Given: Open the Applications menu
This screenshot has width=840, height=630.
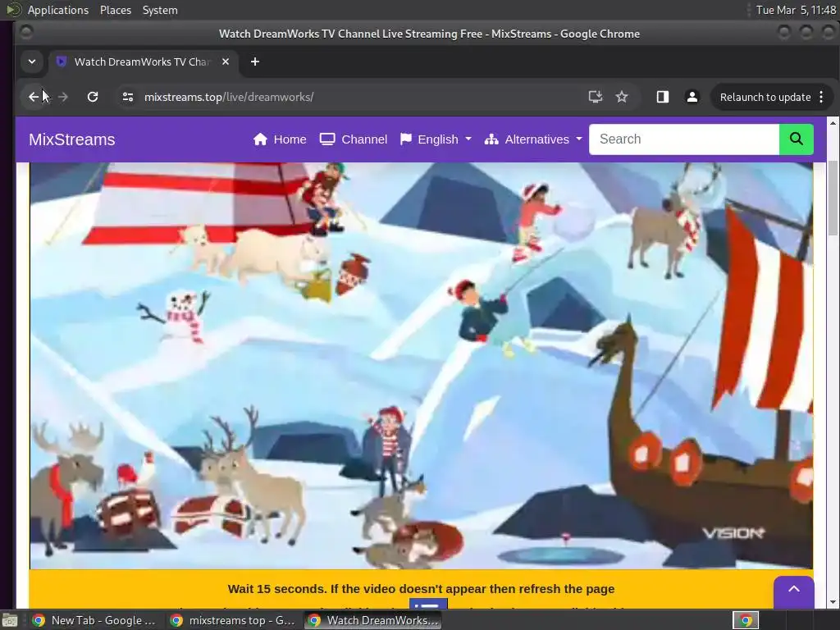Looking at the screenshot, I should click(x=58, y=10).
